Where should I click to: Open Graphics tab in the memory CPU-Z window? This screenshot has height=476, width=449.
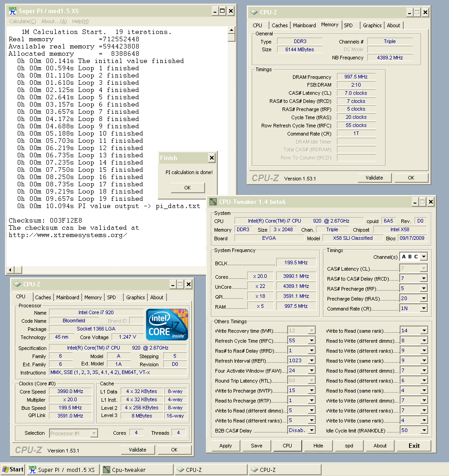[372, 25]
